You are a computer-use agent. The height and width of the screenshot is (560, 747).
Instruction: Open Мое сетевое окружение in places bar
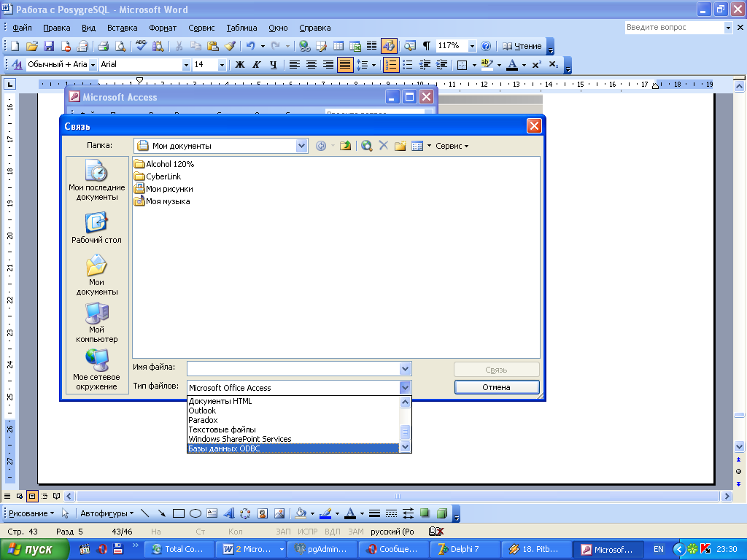(97, 370)
